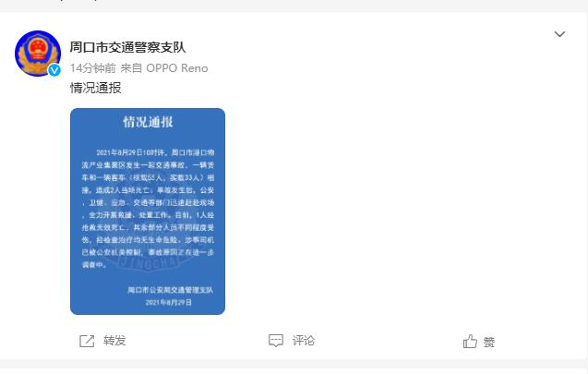Click the 周口市公安局交通管理支队 signature in the image
Screen dimensions: 588x374
170,290
